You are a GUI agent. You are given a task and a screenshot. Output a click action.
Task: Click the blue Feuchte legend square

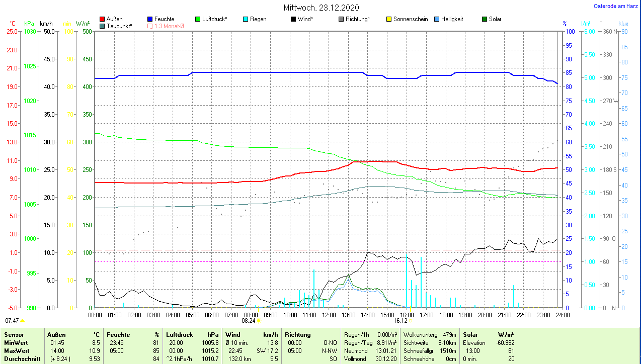tap(150, 20)
